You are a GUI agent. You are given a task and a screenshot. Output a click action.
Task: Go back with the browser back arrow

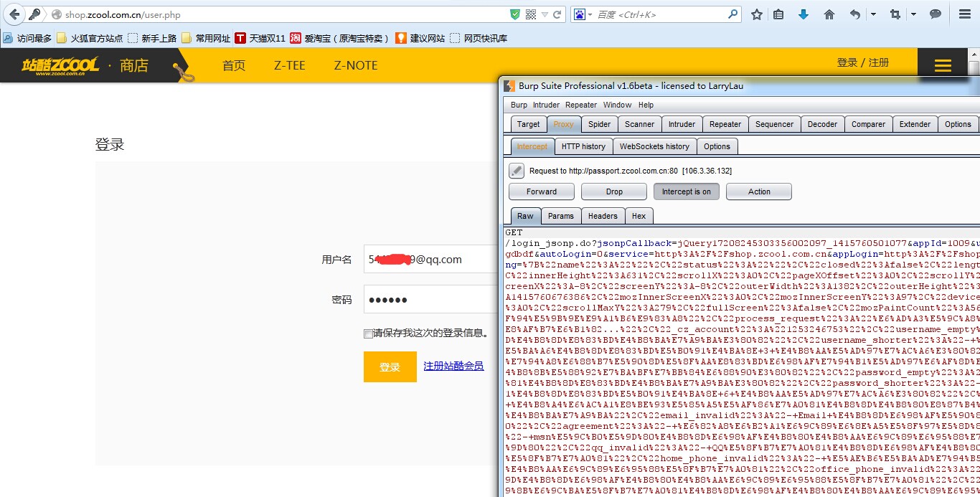point(14,14)
